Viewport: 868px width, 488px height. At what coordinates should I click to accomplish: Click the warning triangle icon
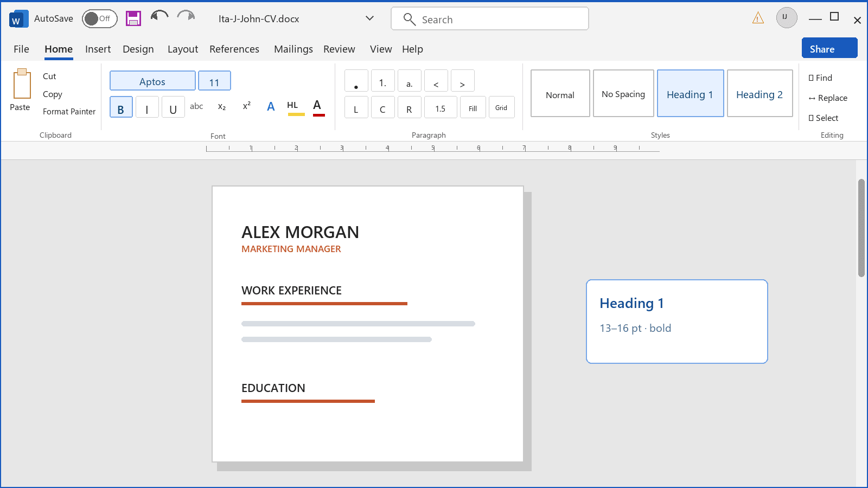tap(758, 18)
